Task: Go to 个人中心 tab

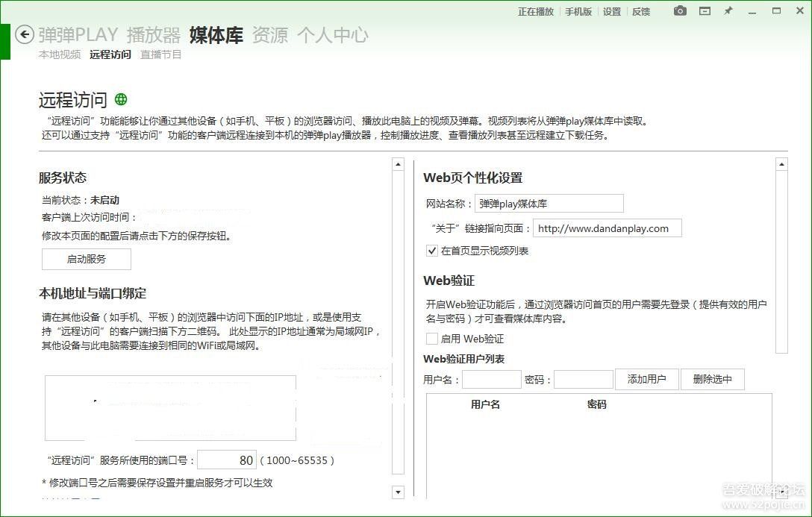Action: 332,35
